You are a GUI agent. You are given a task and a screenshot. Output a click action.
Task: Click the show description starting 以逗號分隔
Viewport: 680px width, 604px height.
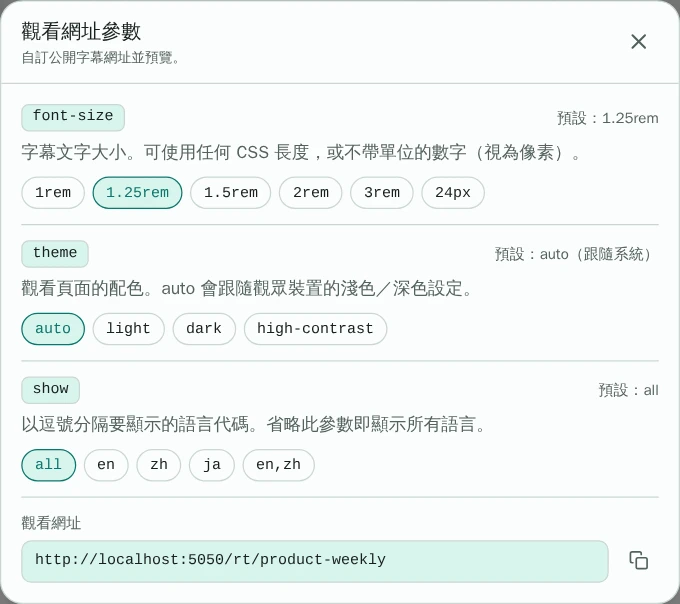254,424
